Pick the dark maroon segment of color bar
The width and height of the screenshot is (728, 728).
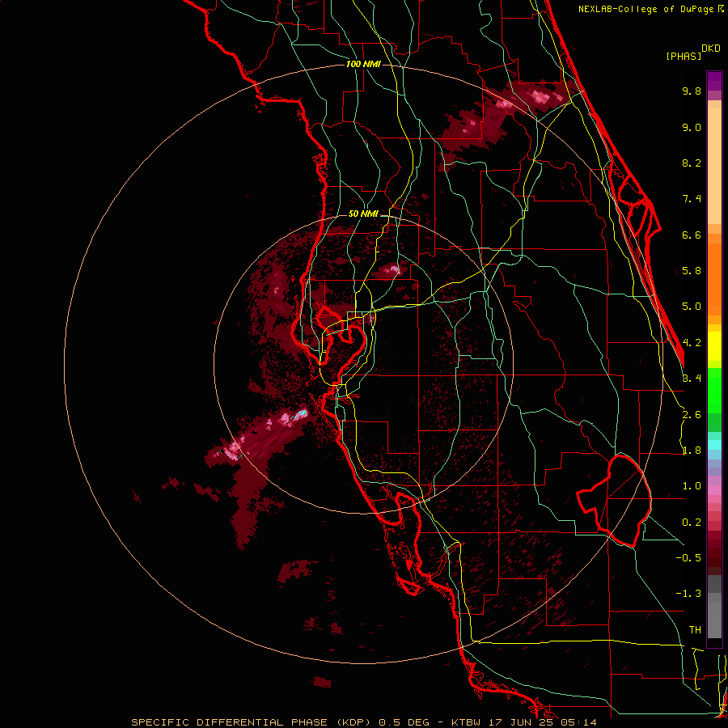pyautogui.click(x=714, y=557)
